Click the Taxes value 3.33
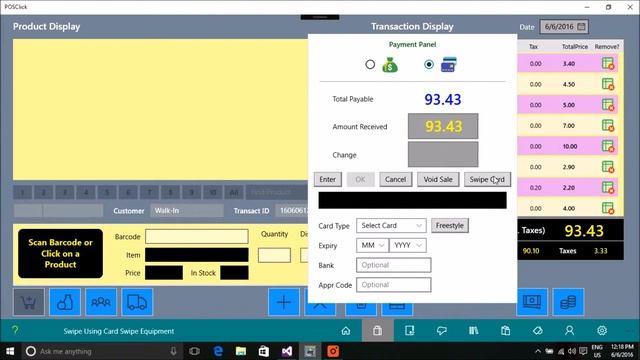The height and width of the screenshot is (360, 640). coord(600,251)
